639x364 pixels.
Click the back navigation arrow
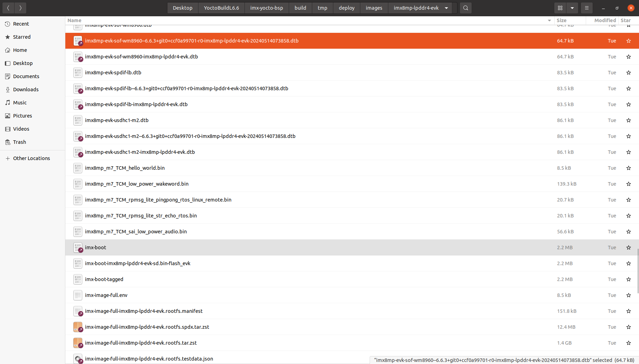8,8
